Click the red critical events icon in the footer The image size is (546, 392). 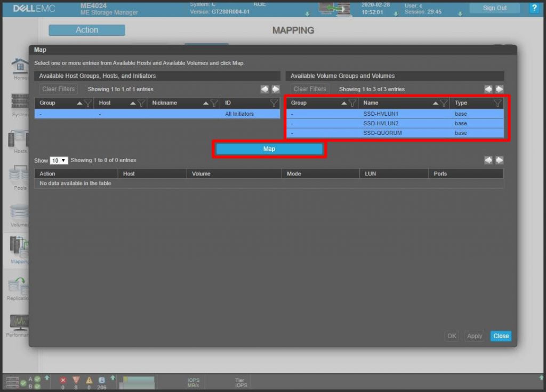(x=63, y=380)
